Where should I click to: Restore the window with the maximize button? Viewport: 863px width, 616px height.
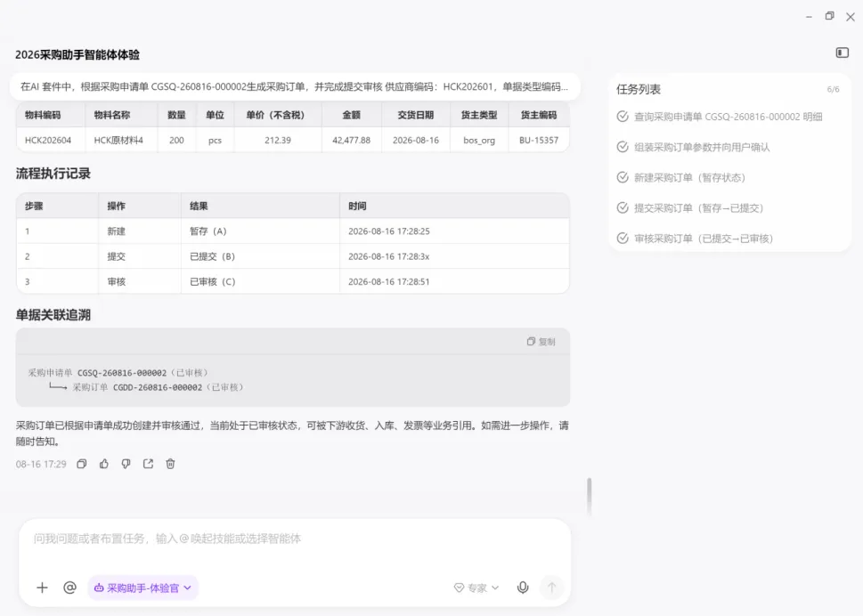tap(829, 16)
